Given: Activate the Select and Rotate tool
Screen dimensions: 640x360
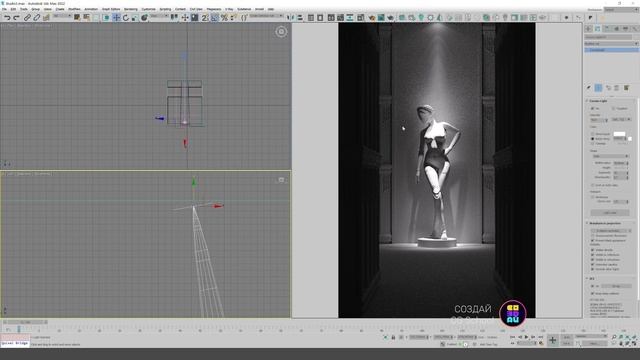Looking at the screenshot, I should click(126, 18).
